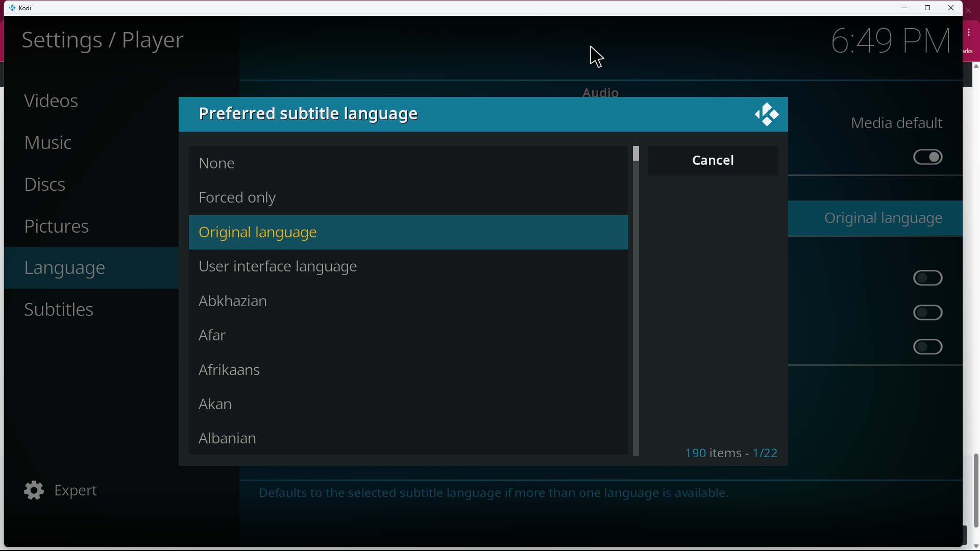Switch to the Subtitles category
Screen dimensions: 980x551
(59, 310)
